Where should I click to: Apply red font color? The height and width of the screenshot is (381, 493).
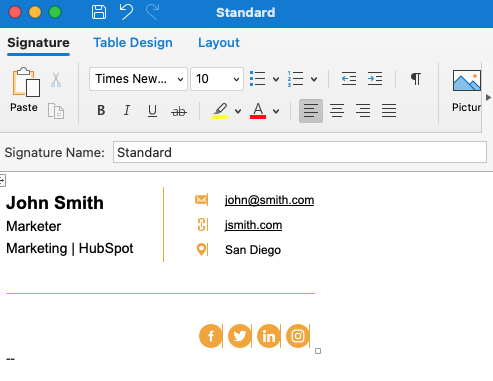(x=258, y=111)
